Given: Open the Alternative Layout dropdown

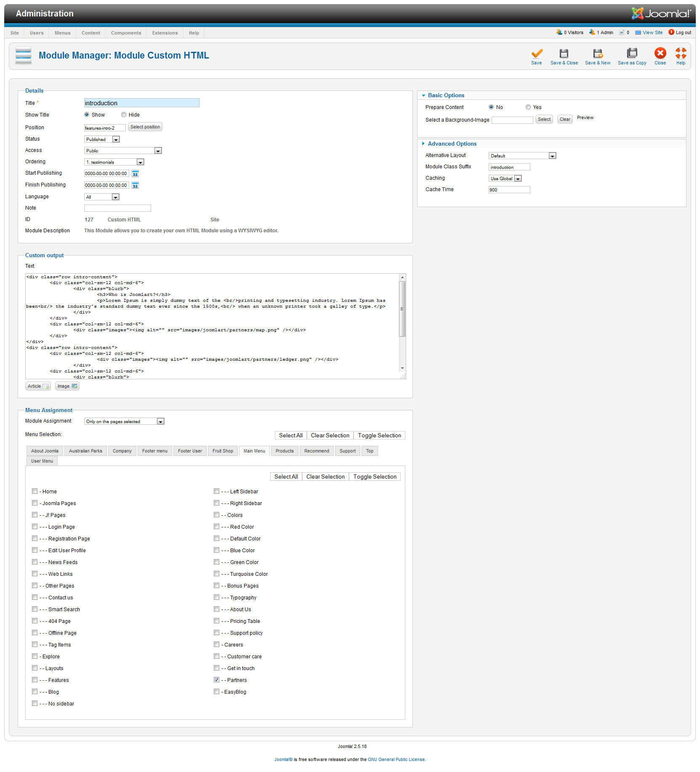Looking at the screenshot, I should 522,156.
